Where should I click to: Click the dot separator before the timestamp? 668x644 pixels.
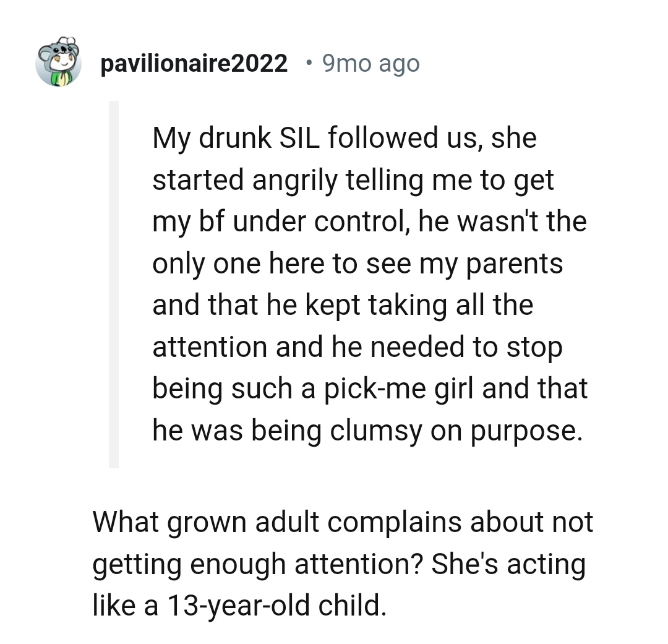(309, 63)
